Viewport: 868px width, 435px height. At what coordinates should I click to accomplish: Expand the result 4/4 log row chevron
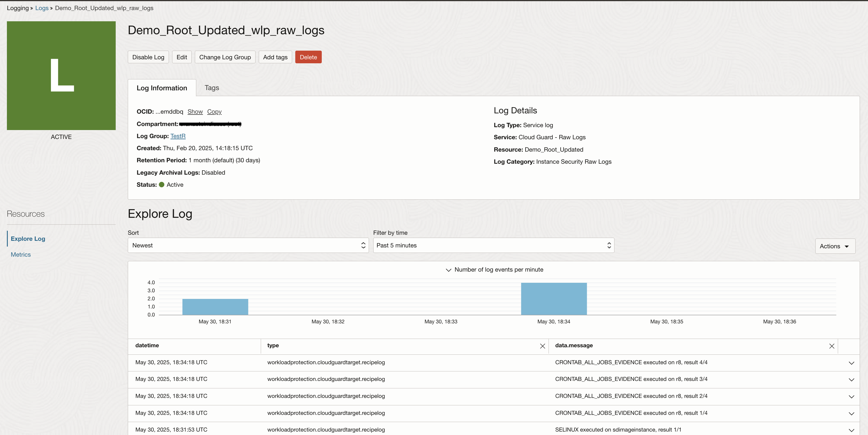click(851, 363)
